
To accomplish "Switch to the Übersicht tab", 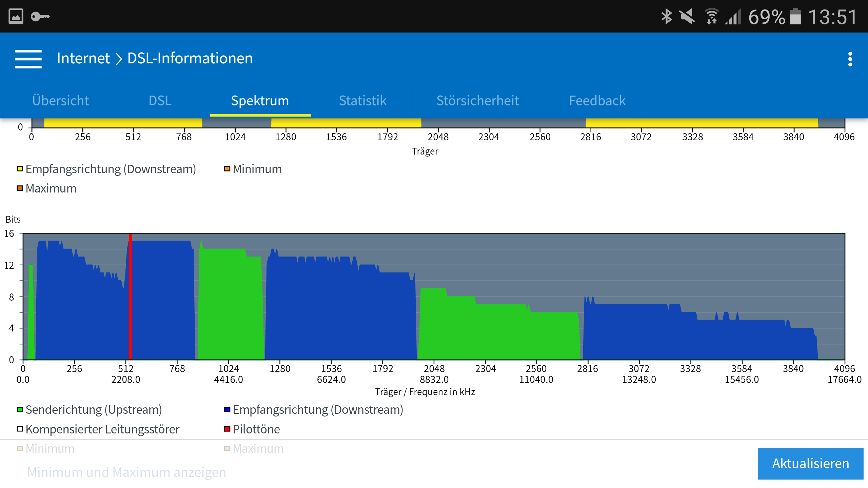I will point(60,101).
